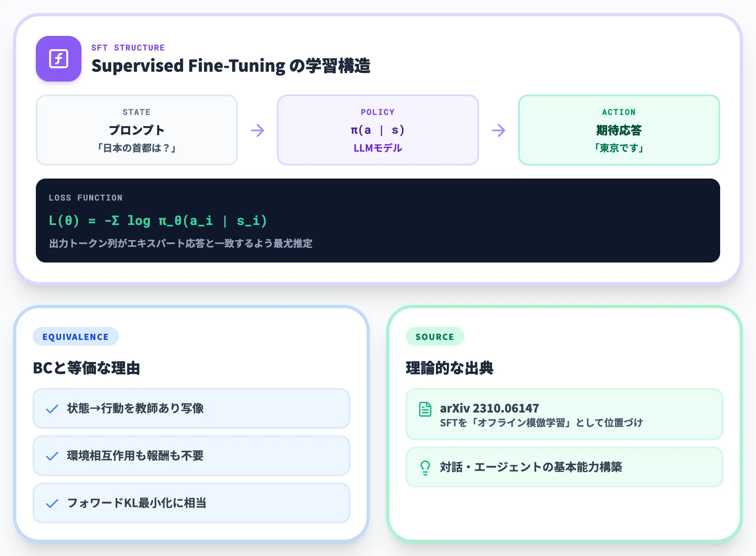Click the SOURCE badge
756x556 pixels.
click(435, 337)
